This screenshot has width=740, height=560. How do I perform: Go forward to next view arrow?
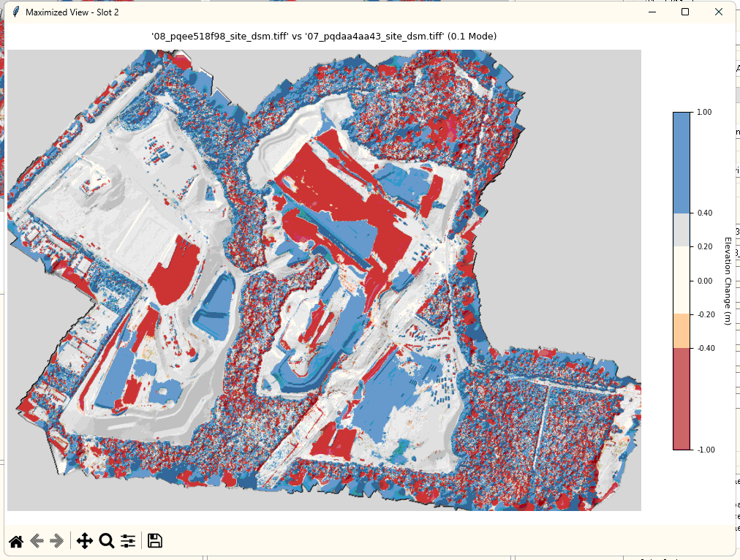pyautogui.click(x=56, y=541)
